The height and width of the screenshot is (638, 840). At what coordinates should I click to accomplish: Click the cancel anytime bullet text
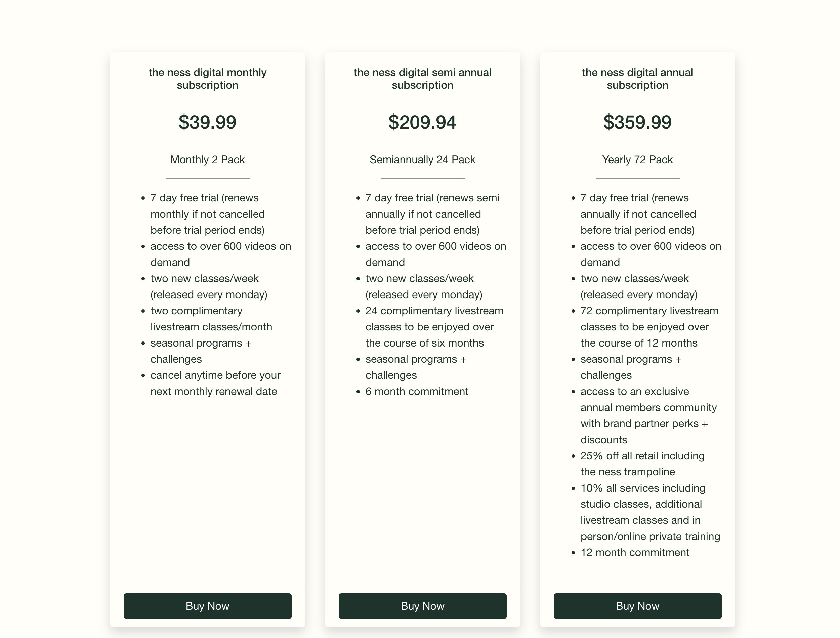[215, 383]
